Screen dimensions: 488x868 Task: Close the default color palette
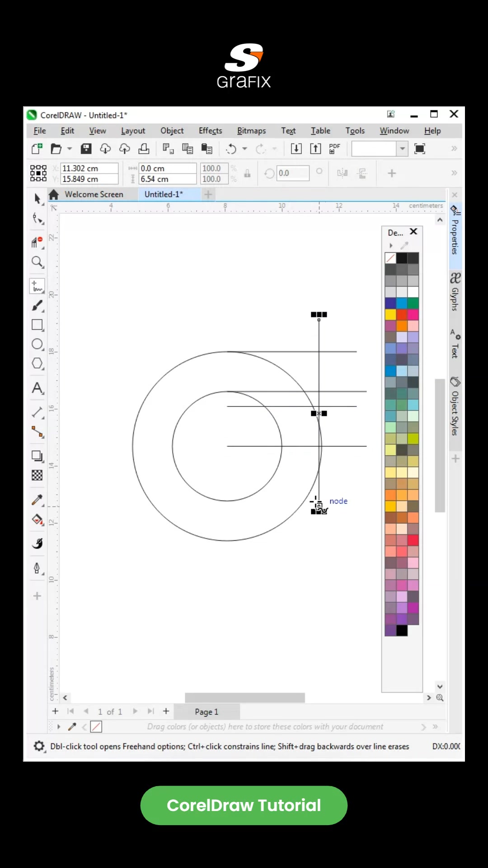(x=413, y=232)
